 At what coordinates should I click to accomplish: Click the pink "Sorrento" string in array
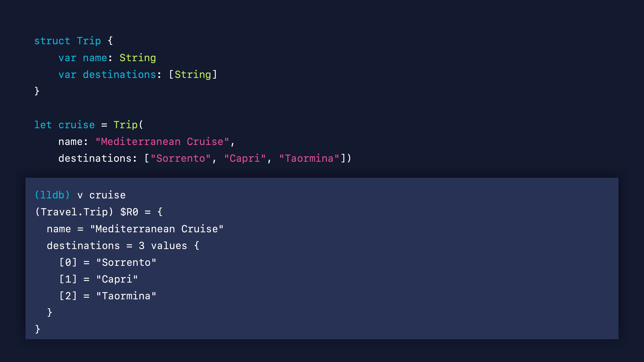point(181,158)
